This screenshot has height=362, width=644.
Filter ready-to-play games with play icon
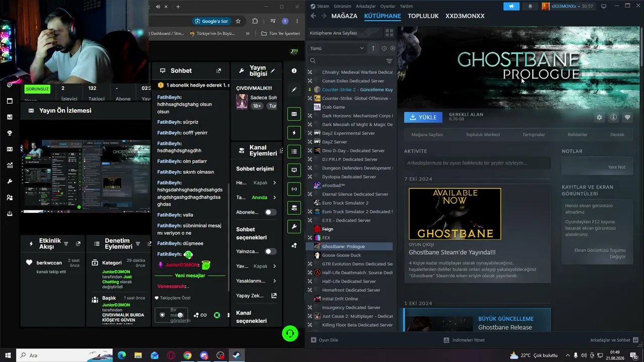[x=392, y=48]
